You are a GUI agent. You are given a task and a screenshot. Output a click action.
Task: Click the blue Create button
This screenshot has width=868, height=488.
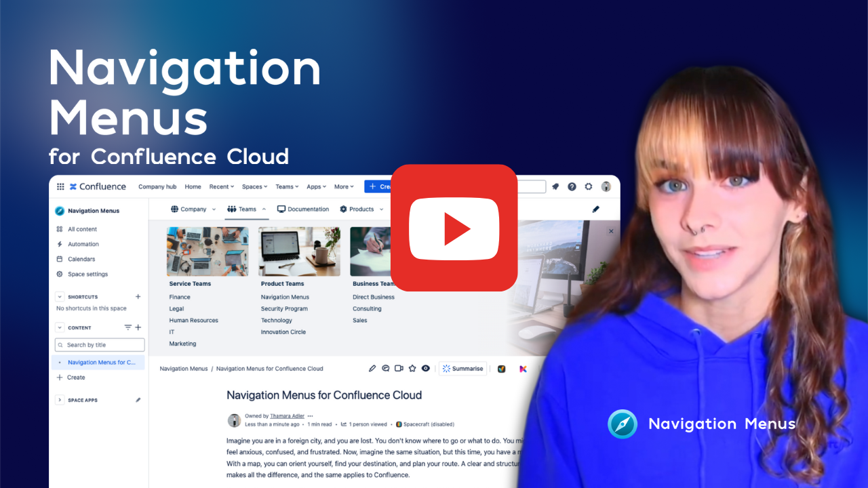[x=378, y=186]
